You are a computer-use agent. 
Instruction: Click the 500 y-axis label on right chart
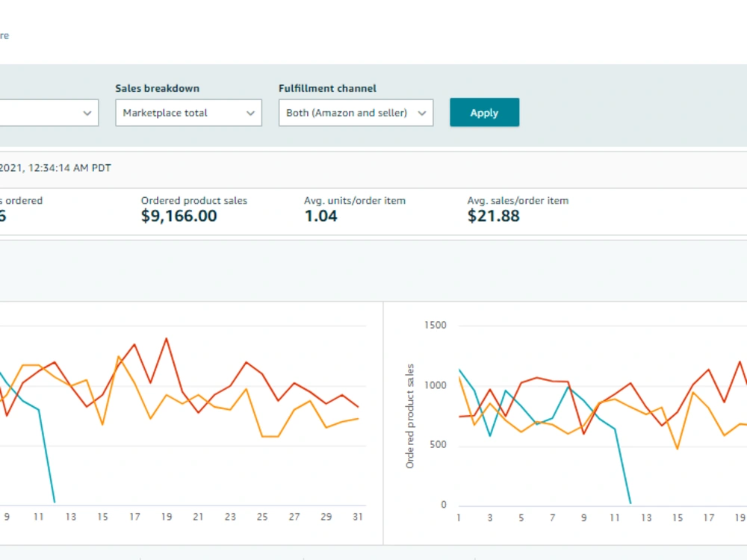click(438, 445)
